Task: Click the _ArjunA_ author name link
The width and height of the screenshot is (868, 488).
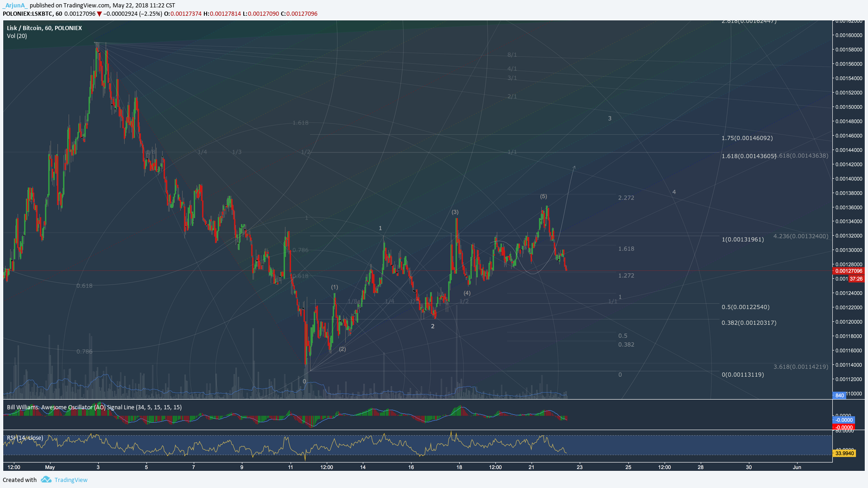Action: pos(15,6)
